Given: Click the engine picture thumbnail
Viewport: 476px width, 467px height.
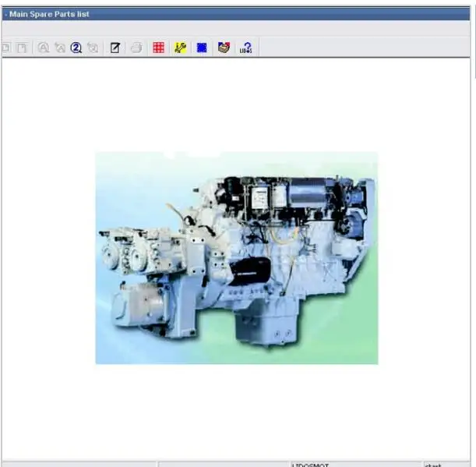Looking at the screenshot, I should pyautogui.click(x=237, y=257).
